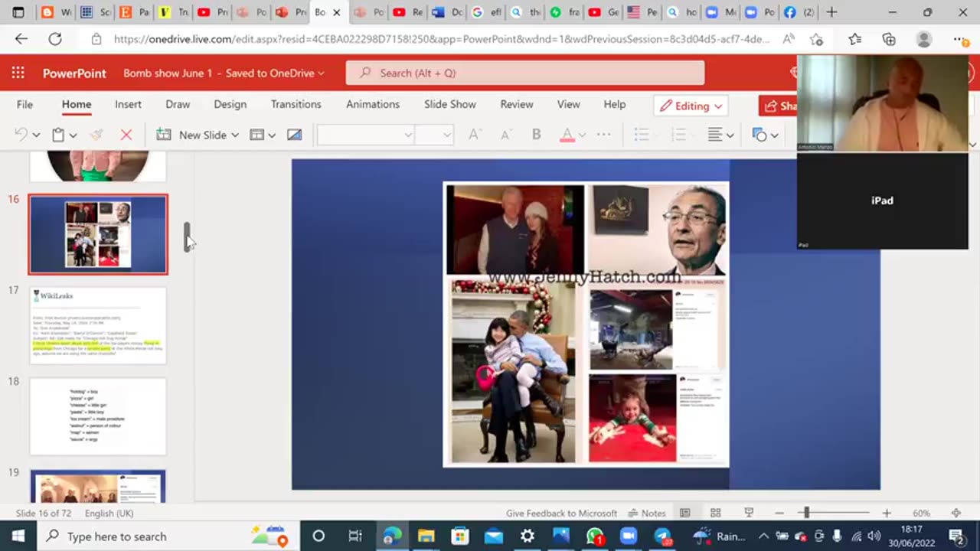Open Zoom app in taskbar
980x551 pixels.
628,536
